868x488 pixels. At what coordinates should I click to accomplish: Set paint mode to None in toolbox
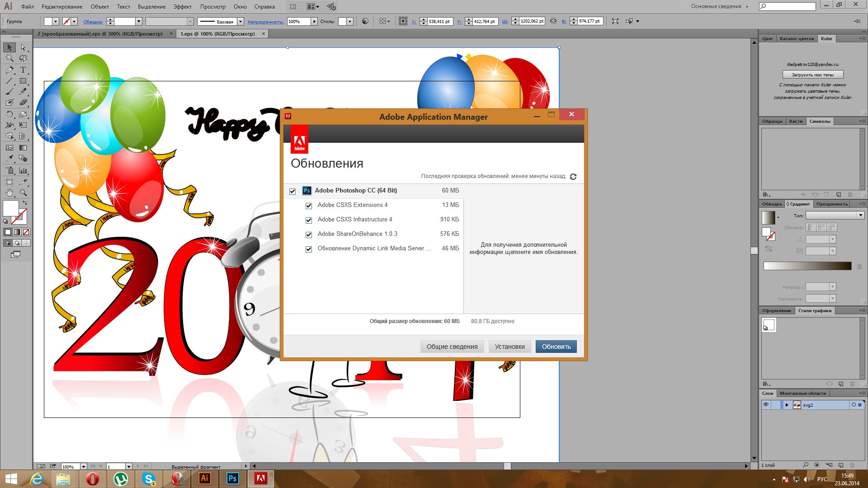pos(26,232)
